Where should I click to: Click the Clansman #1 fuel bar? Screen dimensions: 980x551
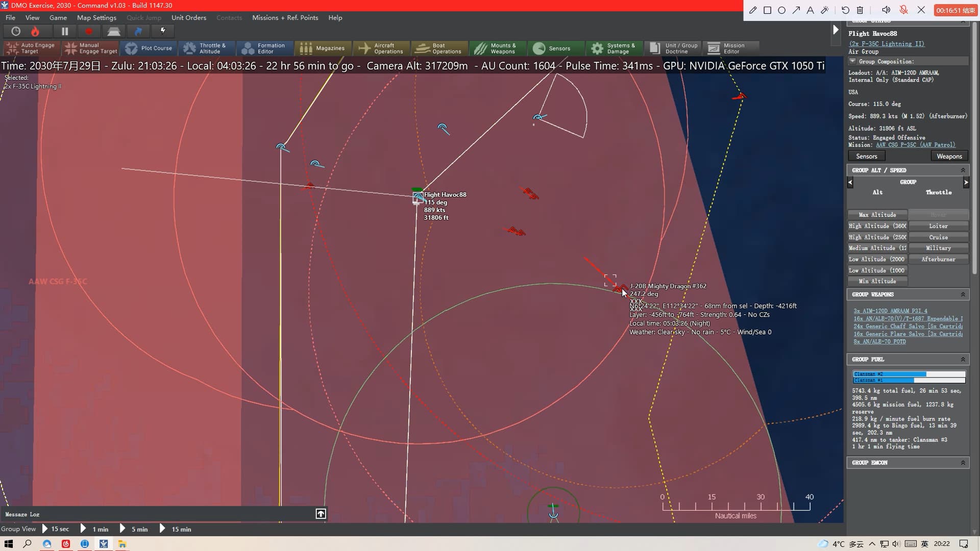tap(909, 380)
